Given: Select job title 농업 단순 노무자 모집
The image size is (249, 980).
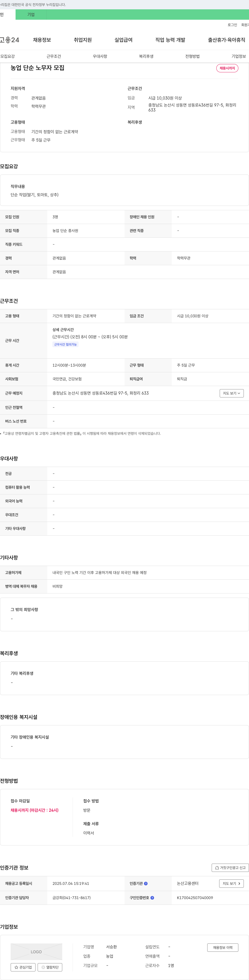Looking at the screenshot, I should 37,68.
